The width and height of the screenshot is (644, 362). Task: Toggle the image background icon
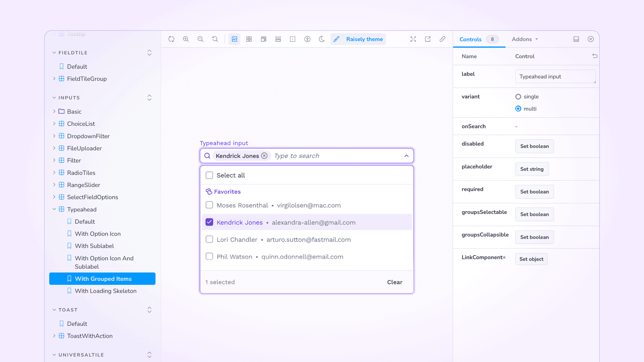(x=234, y=39)
